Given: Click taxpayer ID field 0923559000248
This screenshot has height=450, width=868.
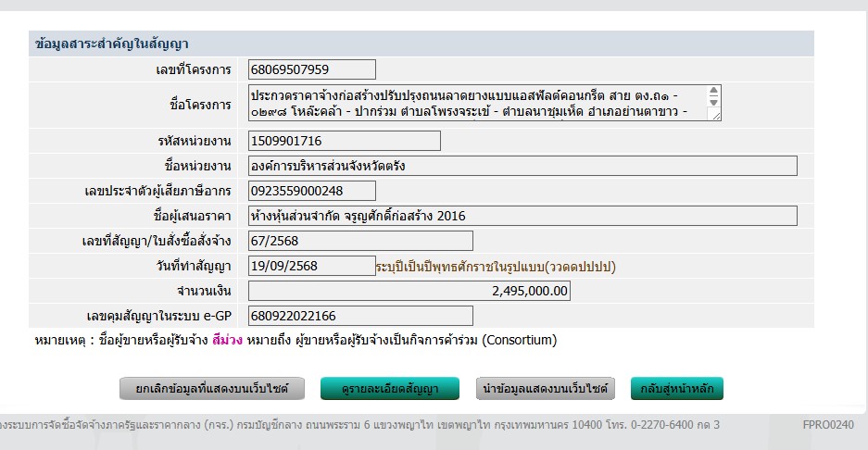Looking at the screenshot, I should pyautogui.click(x=311, y=191).
